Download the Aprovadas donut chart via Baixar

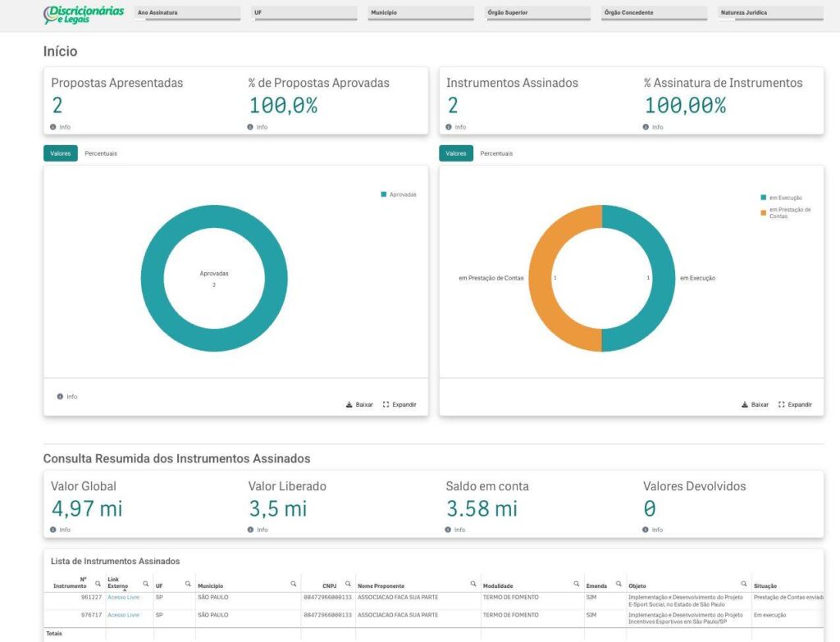tap(360, 404)
